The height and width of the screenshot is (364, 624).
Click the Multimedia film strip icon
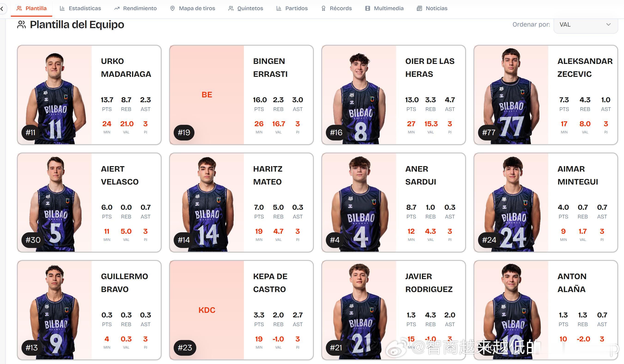(x=367, y=8)
